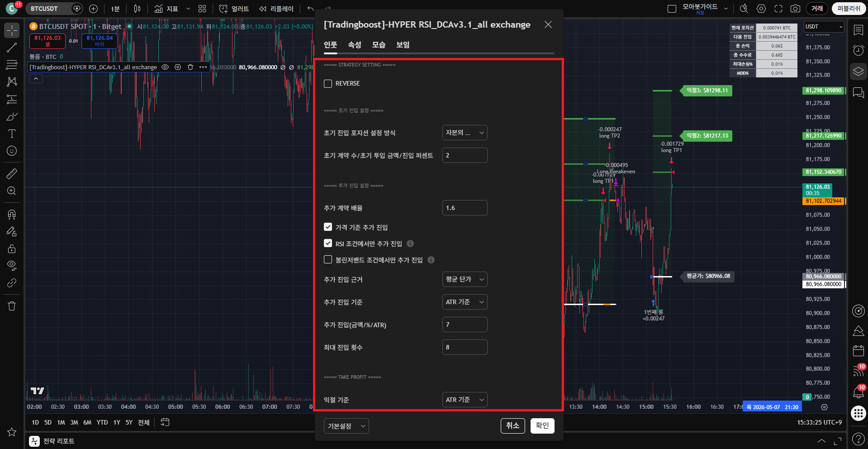This screenshot has height=449, width=868.
Task: Open the calendar icon in right sidebar
Action: pyautogui.click(x=858, y=350)
